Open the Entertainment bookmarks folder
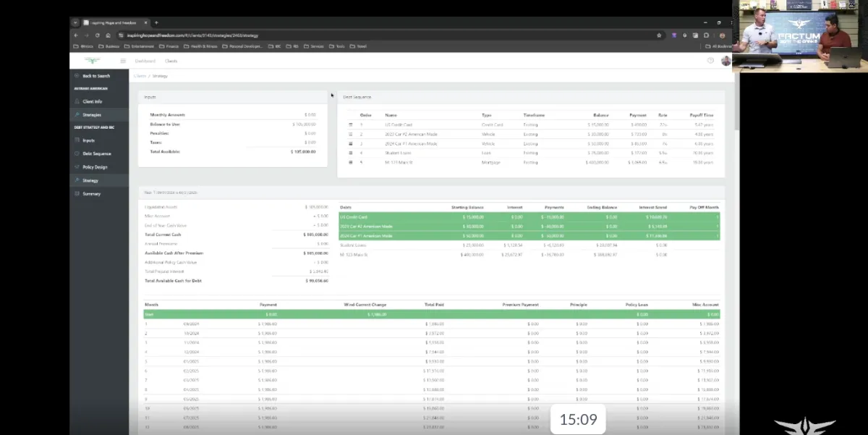 140,46
